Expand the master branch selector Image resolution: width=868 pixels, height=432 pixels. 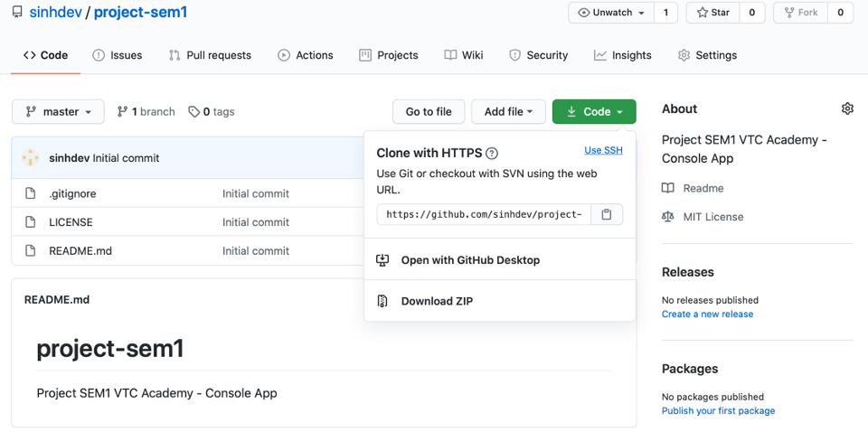(58, 112)
